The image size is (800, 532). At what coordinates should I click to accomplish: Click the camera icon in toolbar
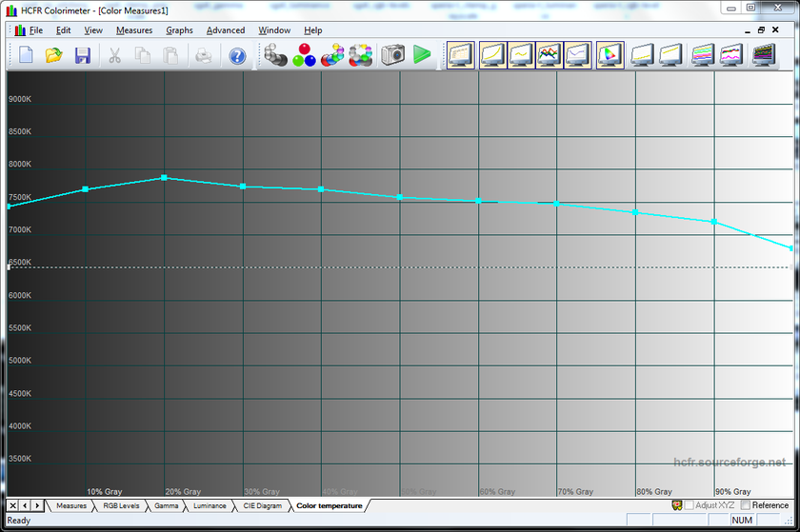pyautogui.click(x=392, y=56)
